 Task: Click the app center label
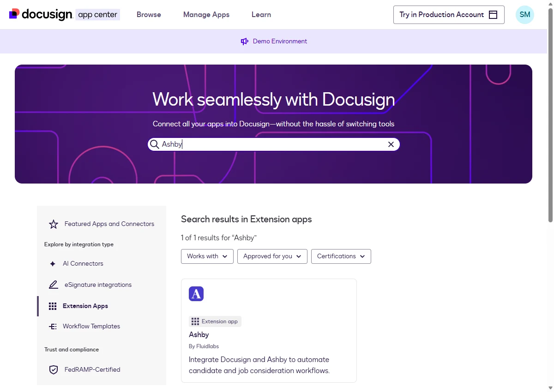coord(97,15)
